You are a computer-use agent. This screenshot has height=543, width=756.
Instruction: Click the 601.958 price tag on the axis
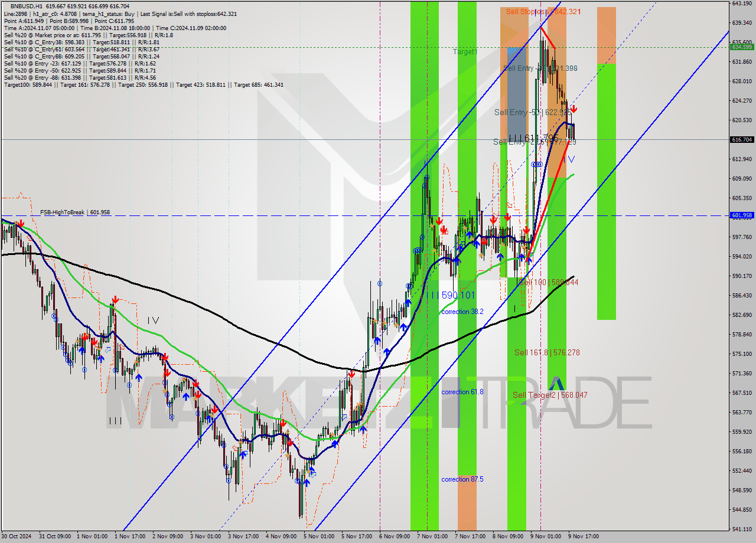pyautogui.click(x=742, y=215)
